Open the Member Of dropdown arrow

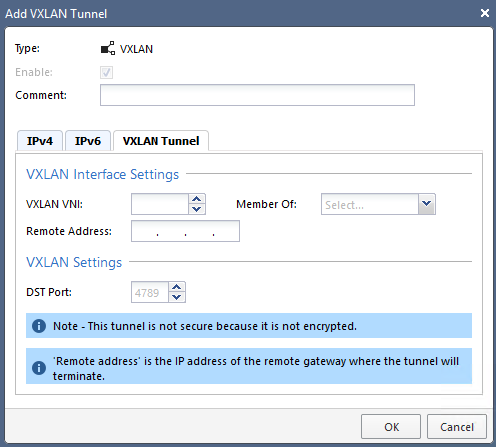click(427, 204)
